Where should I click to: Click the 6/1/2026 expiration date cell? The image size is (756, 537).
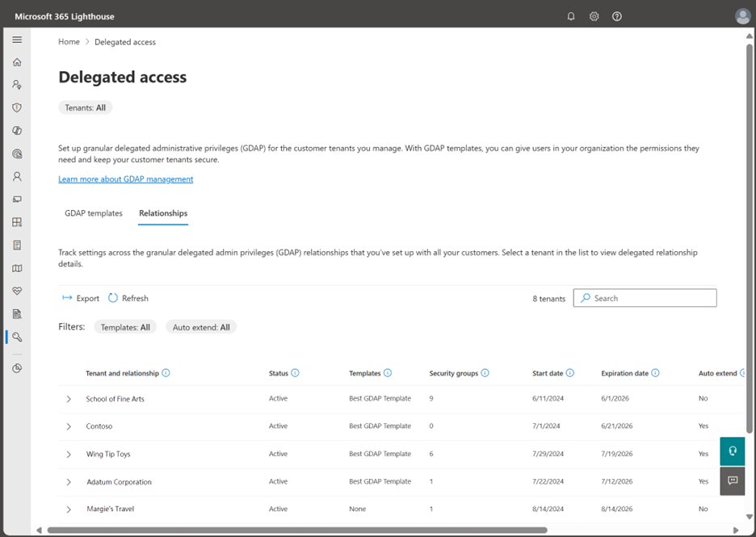coord(615,399)
